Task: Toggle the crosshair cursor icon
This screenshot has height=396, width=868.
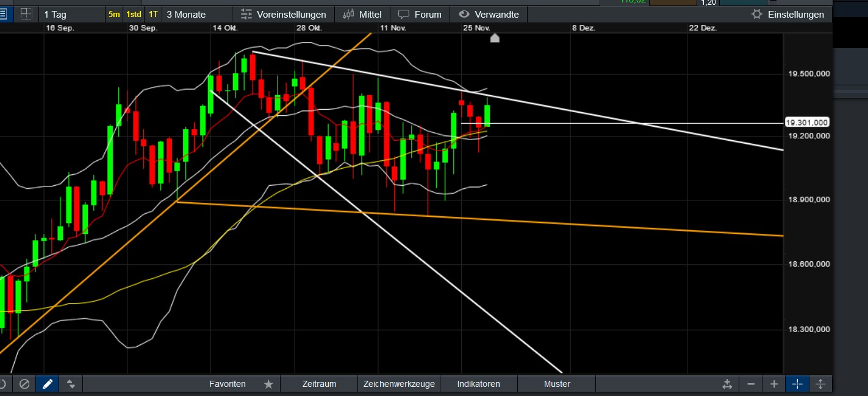Action: (797, 384)
